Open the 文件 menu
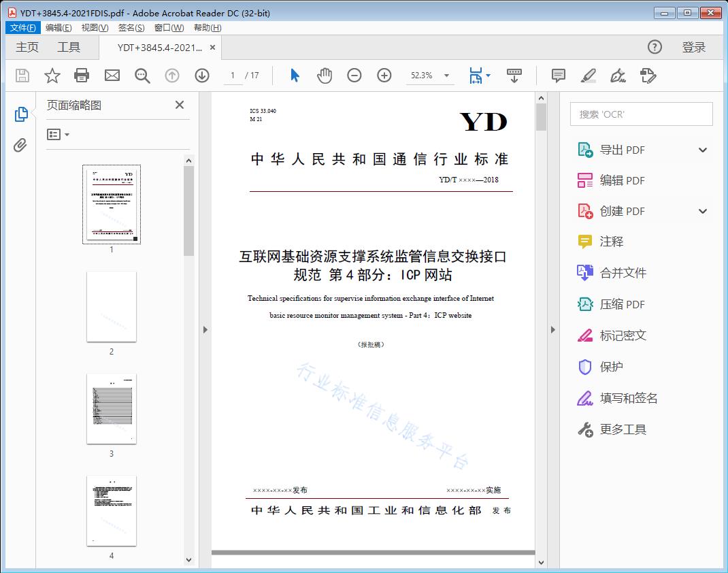 coord(22,27)
